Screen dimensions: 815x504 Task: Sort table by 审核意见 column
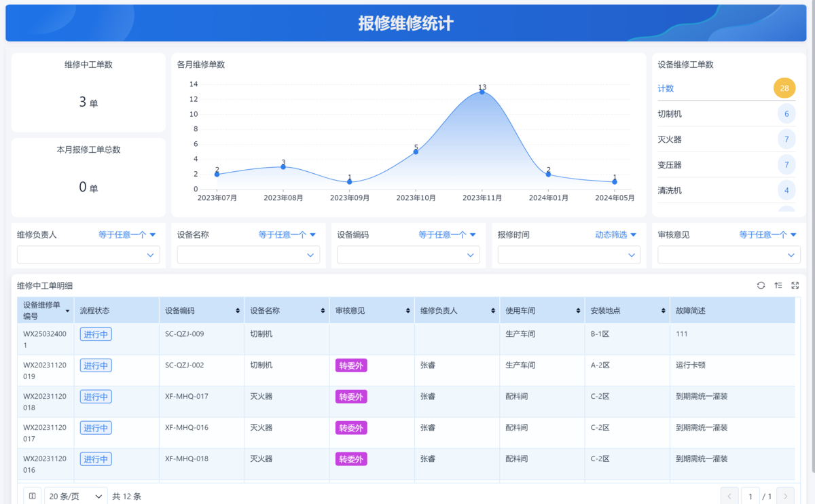[407, 310]
